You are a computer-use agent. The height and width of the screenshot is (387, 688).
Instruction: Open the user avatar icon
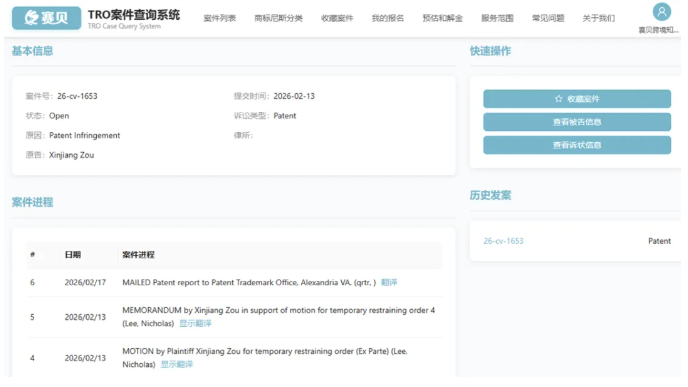[661, 12]
